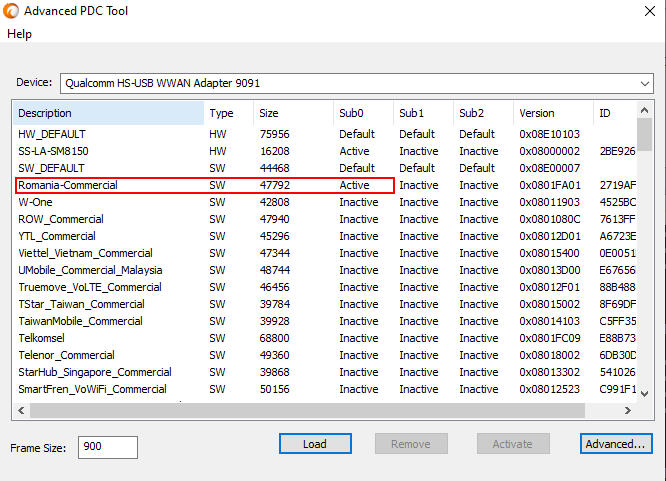
Task: Click version 0x0801FC09
Action: [550, 338]
